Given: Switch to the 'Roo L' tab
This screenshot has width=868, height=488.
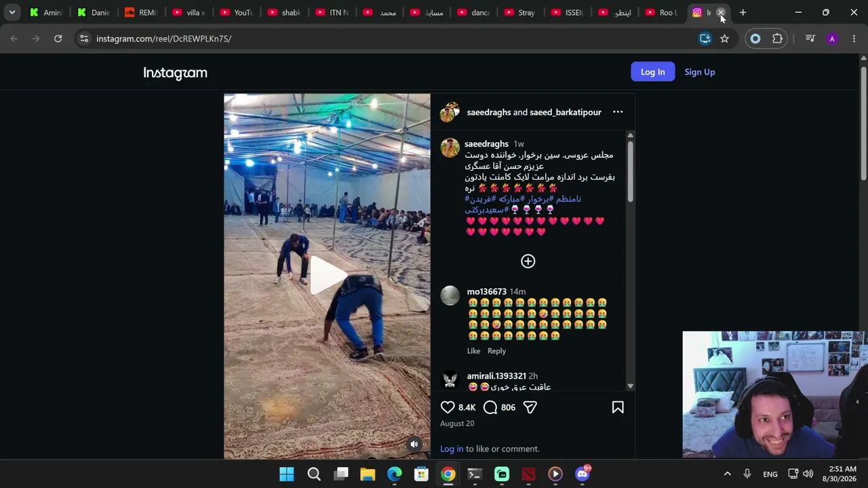Looking at the screenshot, I should (662, 12).
